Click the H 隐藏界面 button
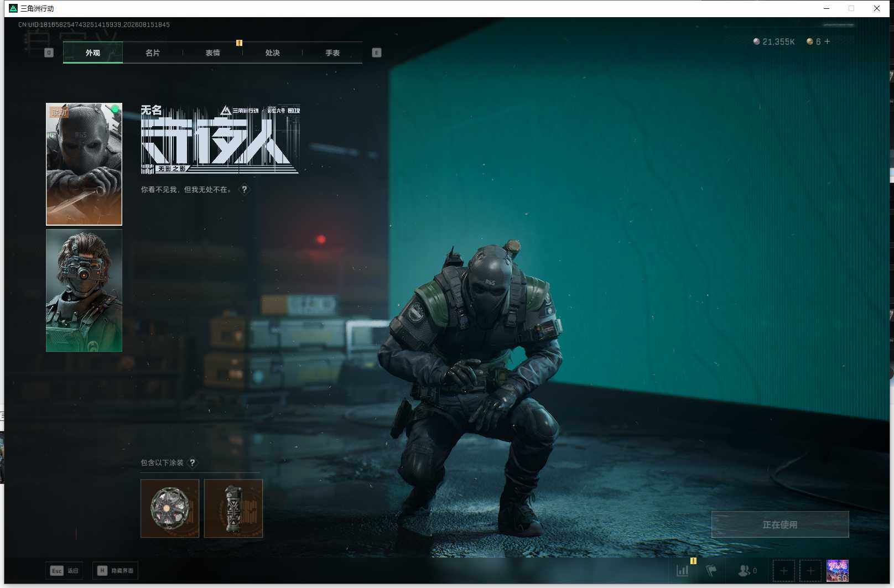Image resolution: width=894 pixels, height=588 pixels. 115,570
